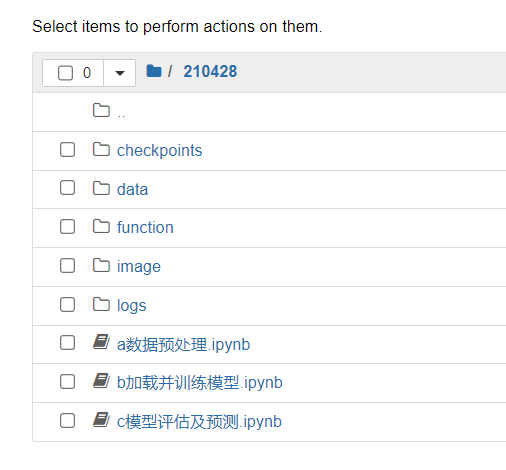Open the notebook b加载并训练模型.ipynb
Screen dimensions: 506x470
click(200, 383)
